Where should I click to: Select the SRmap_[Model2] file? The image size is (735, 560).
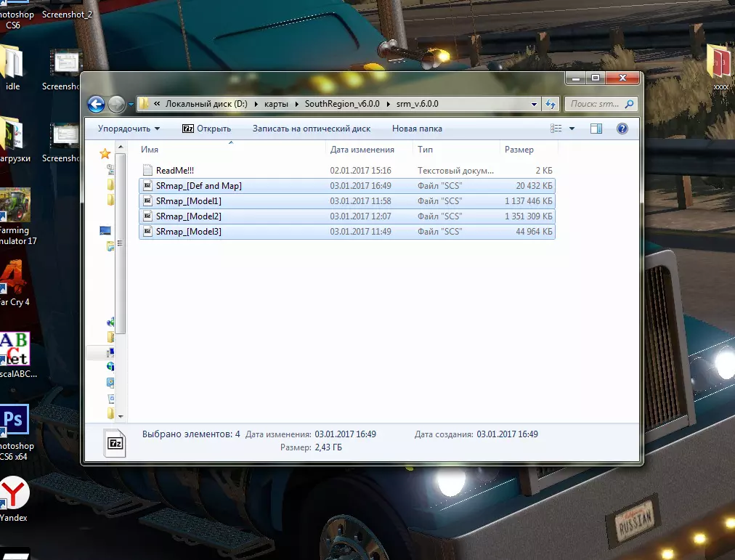click(188, 216)
